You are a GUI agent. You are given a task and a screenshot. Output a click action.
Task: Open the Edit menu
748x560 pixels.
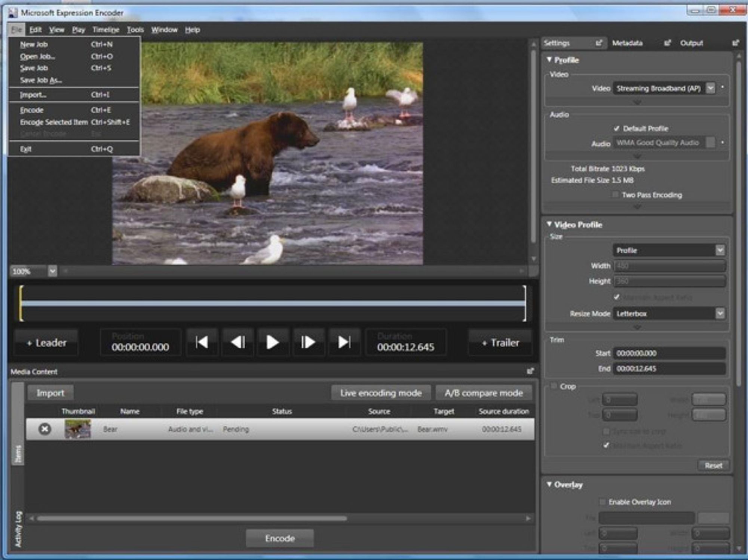point(35,30)
